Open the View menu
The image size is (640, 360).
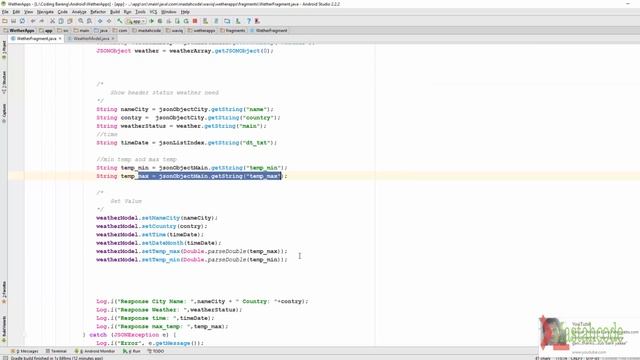click(29, 12)
